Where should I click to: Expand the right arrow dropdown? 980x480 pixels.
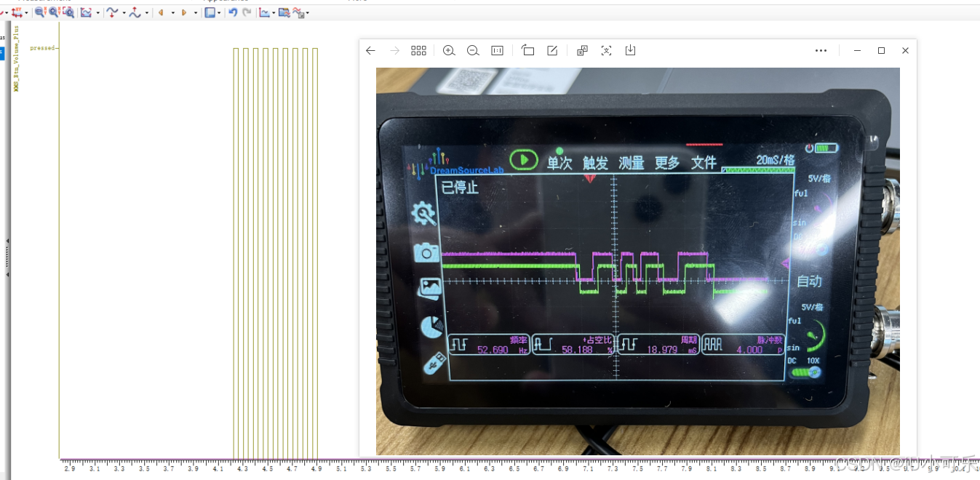(196, 13)
